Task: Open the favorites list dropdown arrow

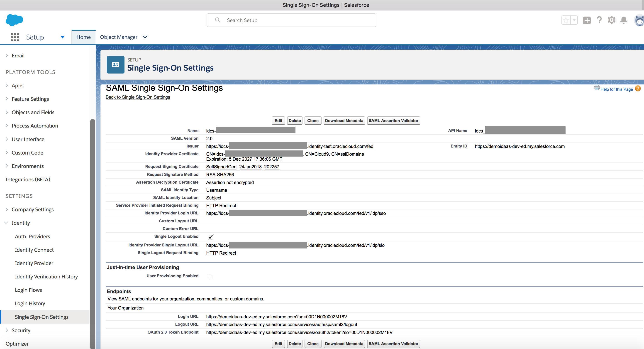Action: tap(574, 20)
